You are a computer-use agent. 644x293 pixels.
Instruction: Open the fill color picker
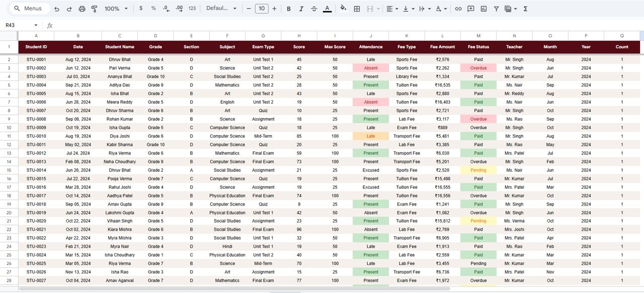(x=344, y=9)
